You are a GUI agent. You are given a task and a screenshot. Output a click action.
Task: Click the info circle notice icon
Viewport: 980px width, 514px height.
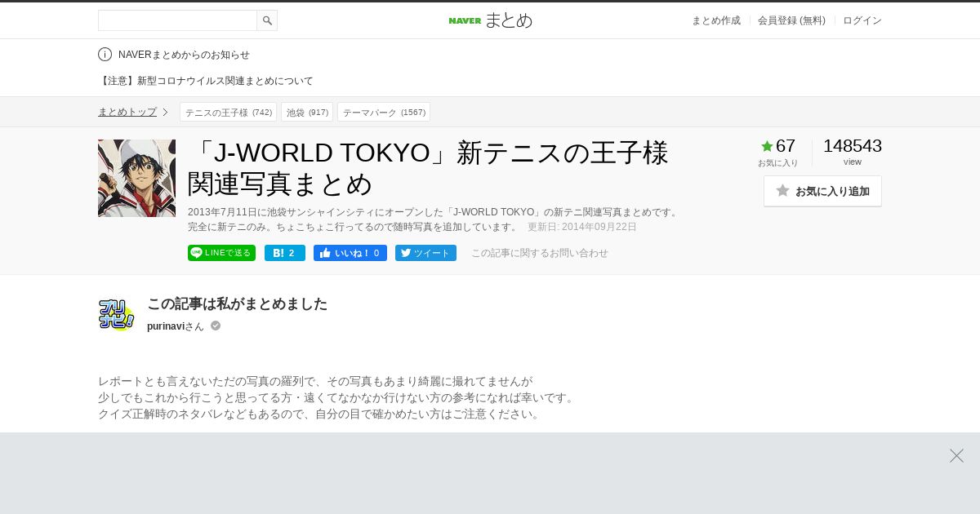tap(105, 55)
